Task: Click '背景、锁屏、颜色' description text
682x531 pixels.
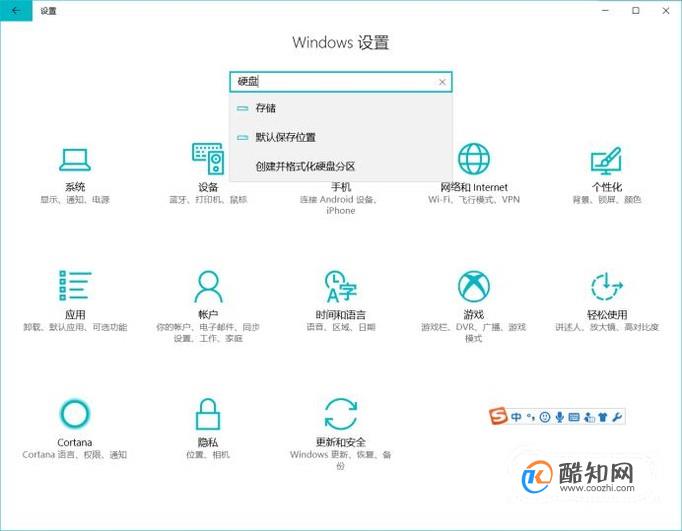Action: click(607, 200)
